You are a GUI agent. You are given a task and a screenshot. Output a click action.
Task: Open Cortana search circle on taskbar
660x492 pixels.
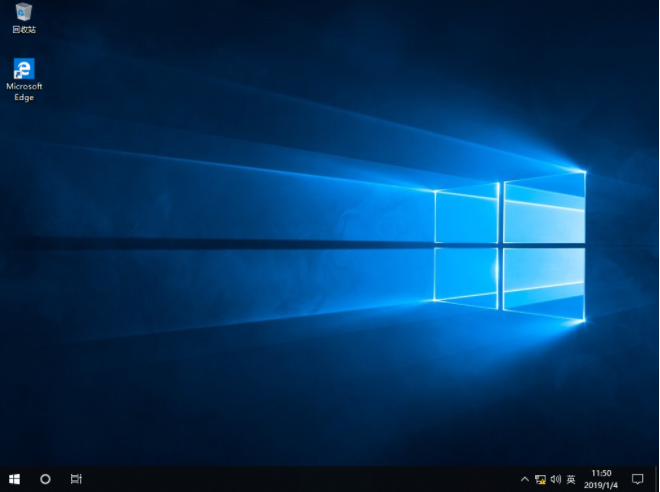(45, 480)
